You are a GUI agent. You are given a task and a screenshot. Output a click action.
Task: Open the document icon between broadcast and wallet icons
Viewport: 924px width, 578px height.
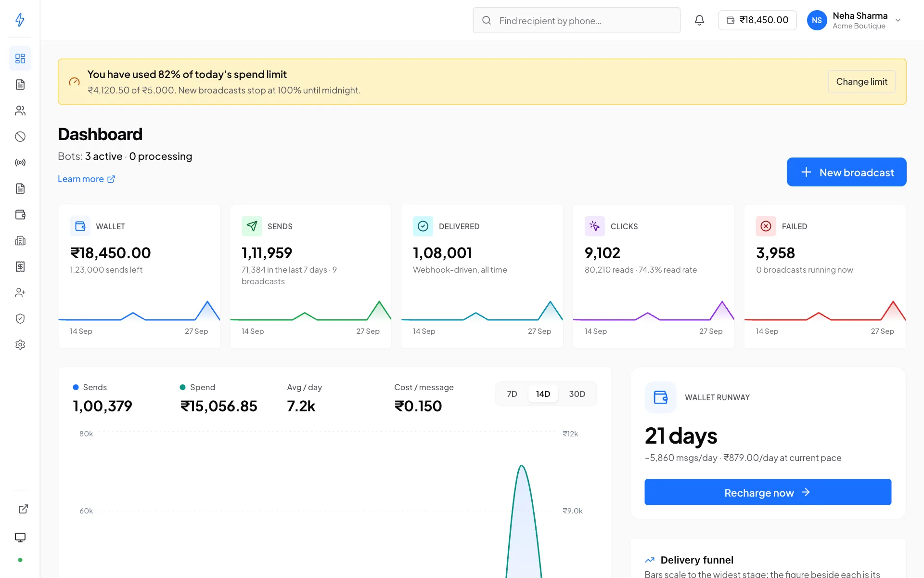pos(20,189)
